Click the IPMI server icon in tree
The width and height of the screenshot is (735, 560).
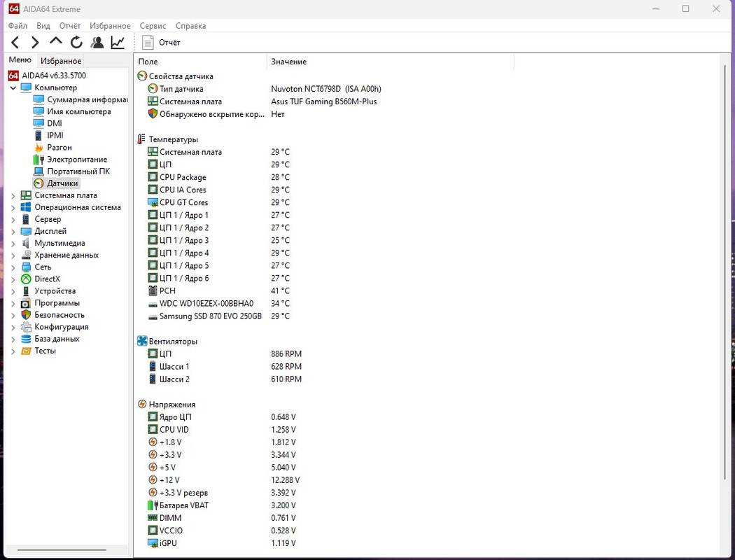38,135
